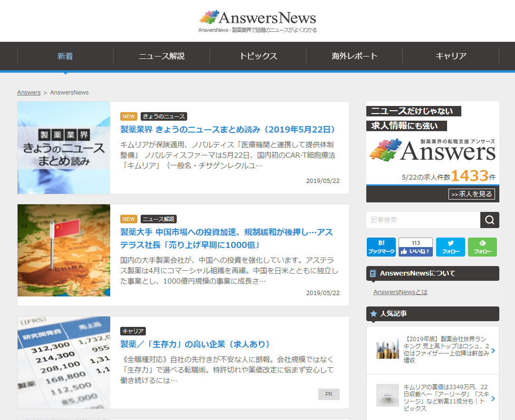
Task: Open the ニュース解説 navigation tab
Action: (162, 56)
